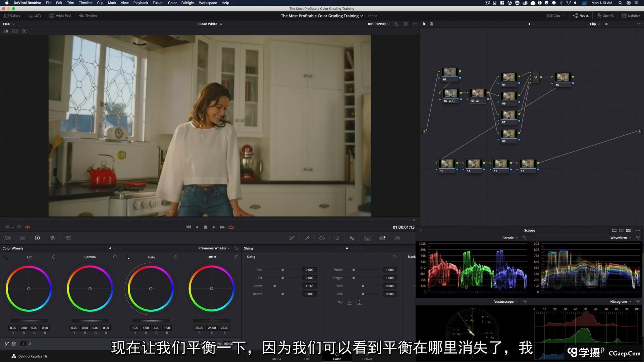Open the Qualifier eyedropper palette

tap(307, 238)
